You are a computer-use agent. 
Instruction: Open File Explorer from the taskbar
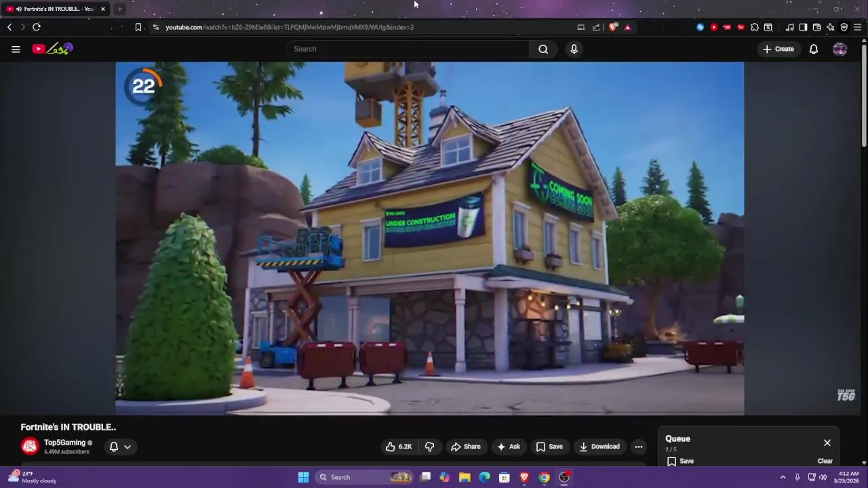point(465,477)
